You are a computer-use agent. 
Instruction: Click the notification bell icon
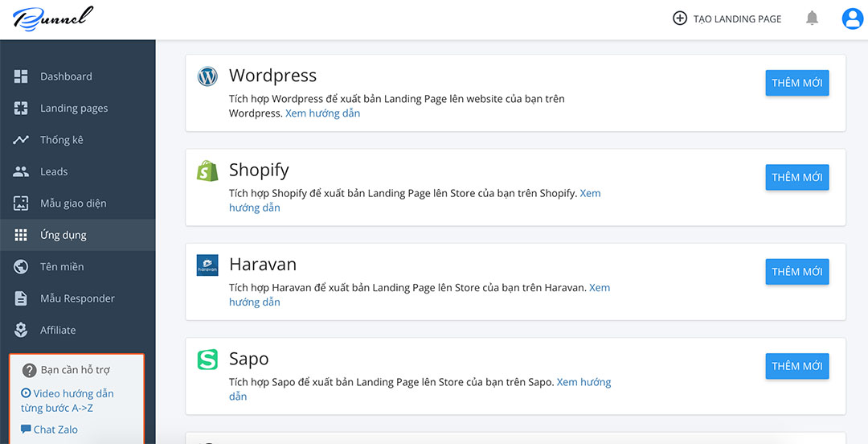tap(812, 18)
